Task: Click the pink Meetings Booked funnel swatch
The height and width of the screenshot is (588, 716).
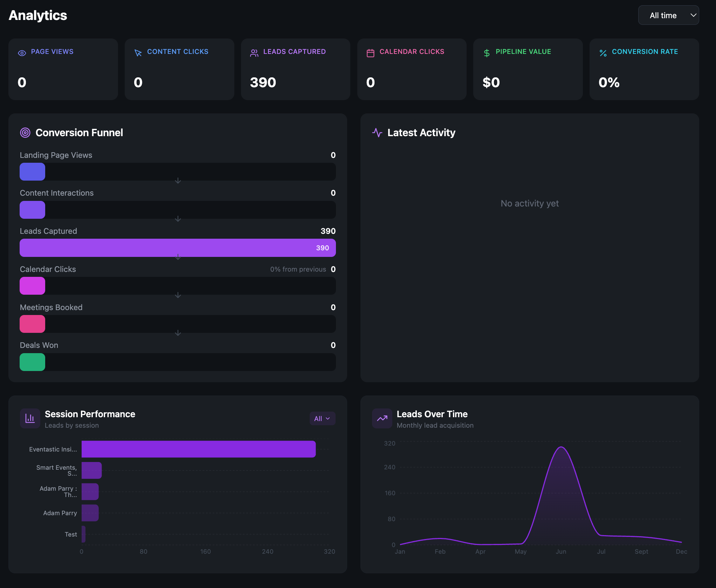Action: click(x=32, y=324)
